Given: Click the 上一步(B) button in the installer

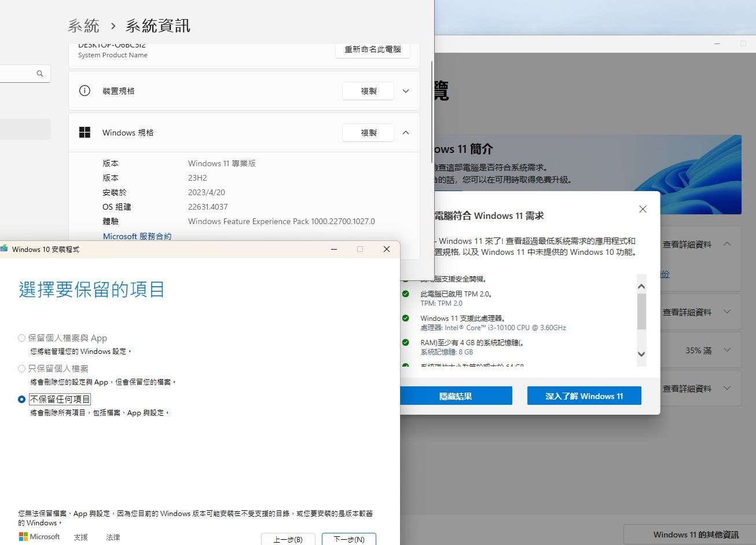Looking at the screenshot, I should tap(288, 539).
